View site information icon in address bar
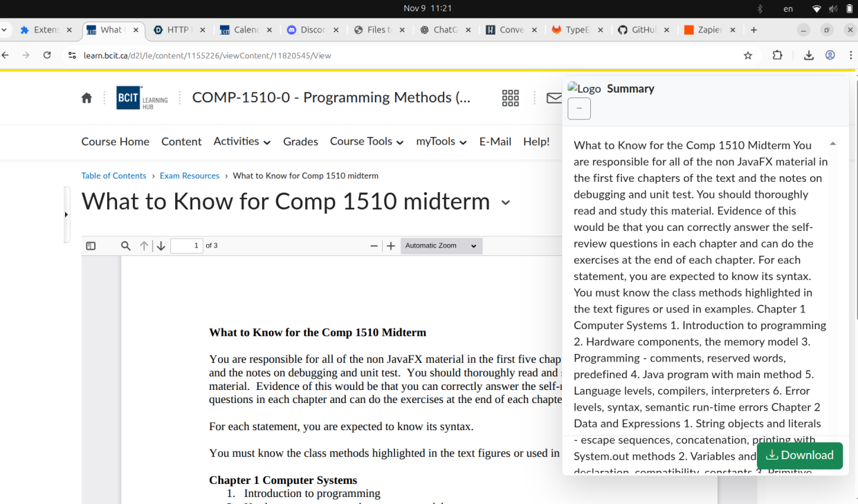This screenshot has width=858, height=504. coord(72,55)
